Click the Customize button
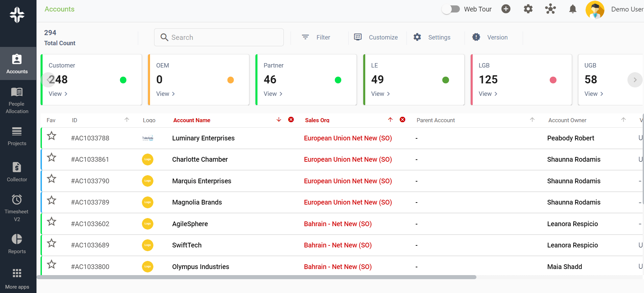The height and width of the screenshot is (293, 644). pyautogui.click(x=376, y=37)
